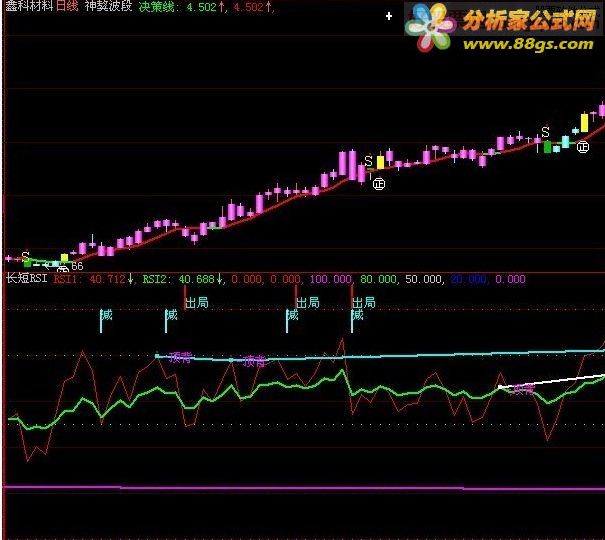Click the 长短RSI indicator title

[27, 278]
